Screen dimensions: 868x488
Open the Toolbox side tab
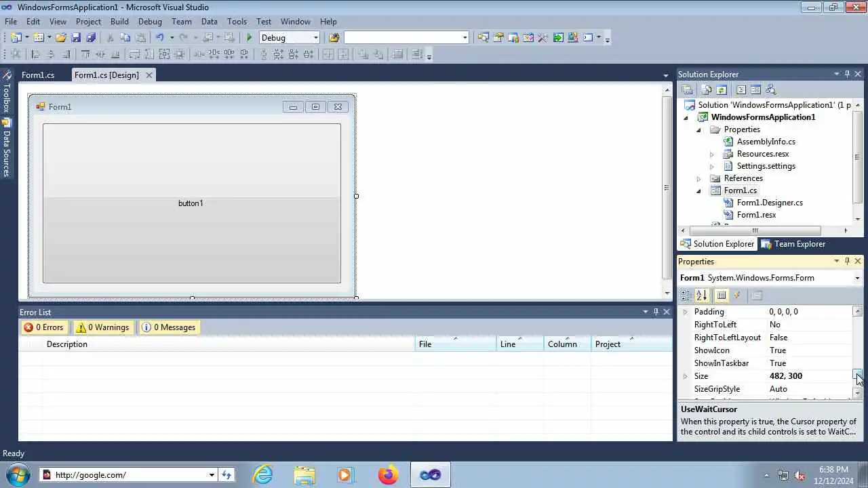coord(6,91)
